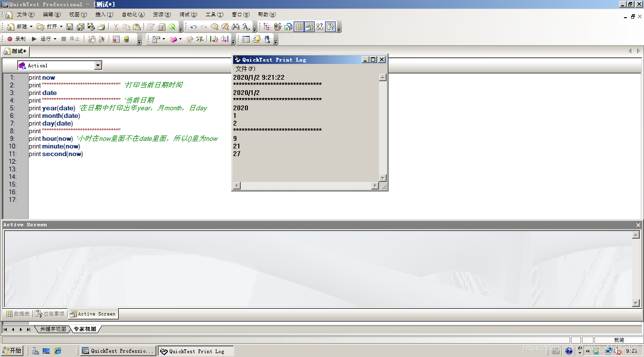Expand the dropdown arrow next to 打开
Image resolution: width=644 pixels, height=357 pixels.
point(61,27)
